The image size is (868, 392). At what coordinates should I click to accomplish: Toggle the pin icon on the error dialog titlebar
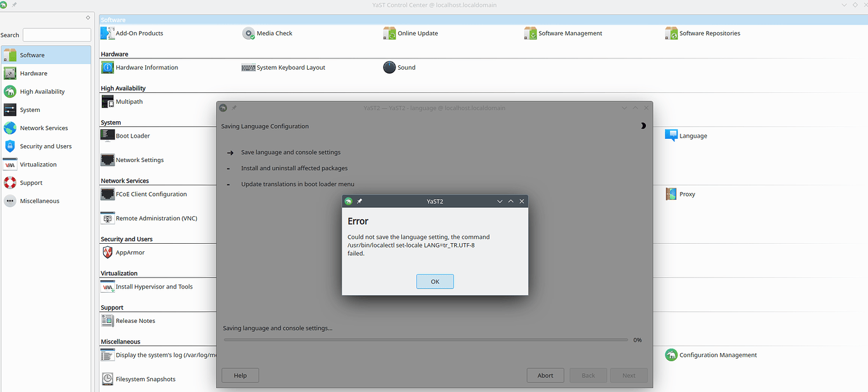(359, 201)
